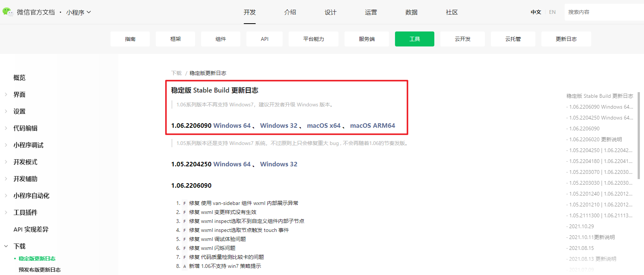Viewport: 644px width, 275px height.
Task: Open the 社区 top menu
Action: 452,12
